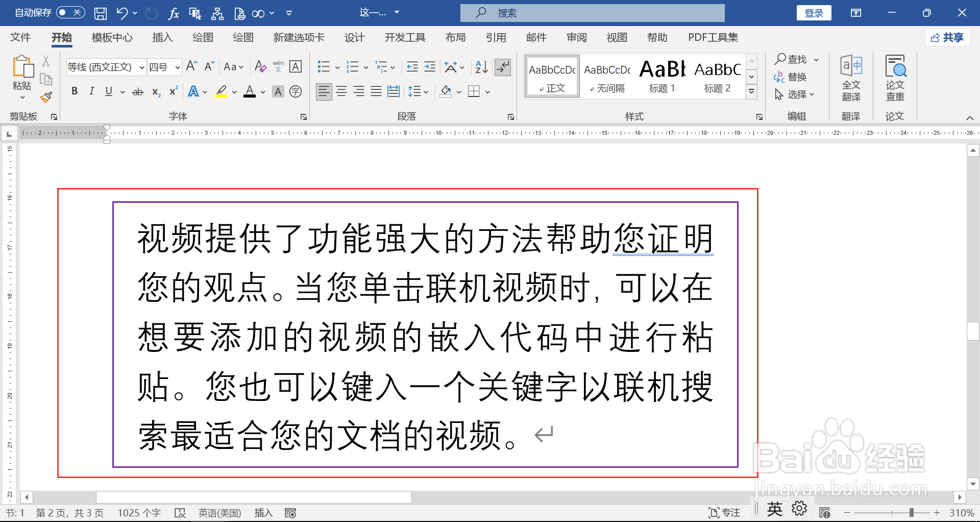The image size is (980, 522).
Task: Decrease paragraph indent icon
Action: (x=412, y=66)
